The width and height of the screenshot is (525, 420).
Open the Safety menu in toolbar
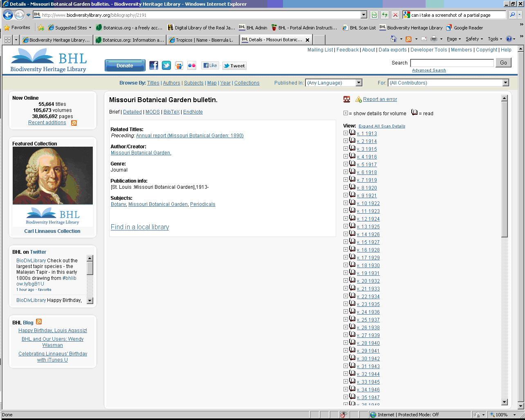[474, 39]
